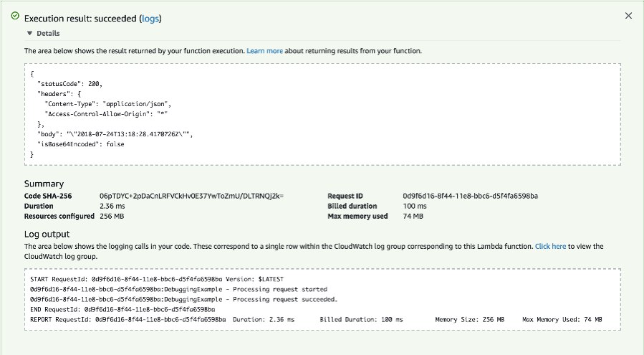The width and height of the screenshot is (644, 355).
Task: Click the SHA-256 hash value
Action: [192, 197]
